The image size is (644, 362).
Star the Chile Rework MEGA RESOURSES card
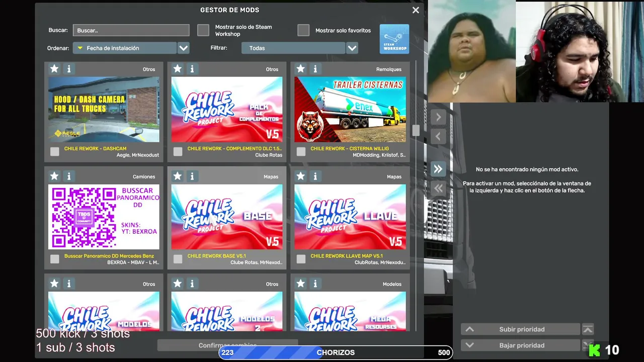coord(300,284)
